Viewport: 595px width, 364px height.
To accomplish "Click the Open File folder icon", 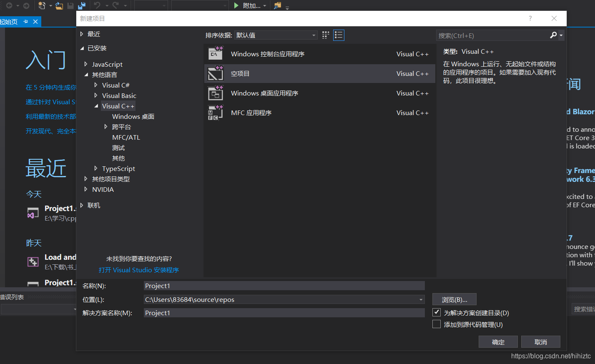I will pyautogui.click(x=59, y=5).
